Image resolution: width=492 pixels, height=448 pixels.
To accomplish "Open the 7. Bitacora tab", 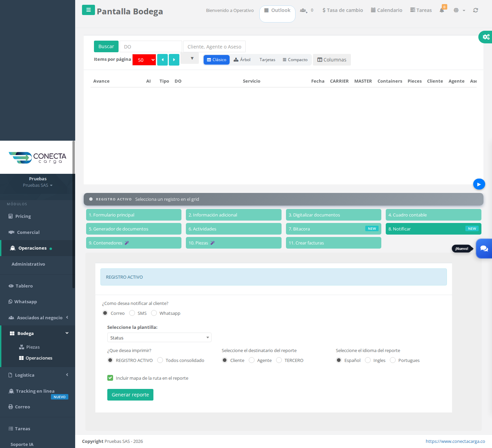I will pyautogui.click(x=333, y=229).
